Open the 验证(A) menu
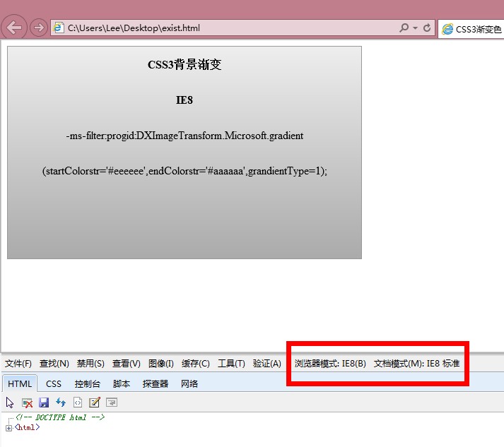The height and width of the screenshot is (447, 504). pos(266,364)
